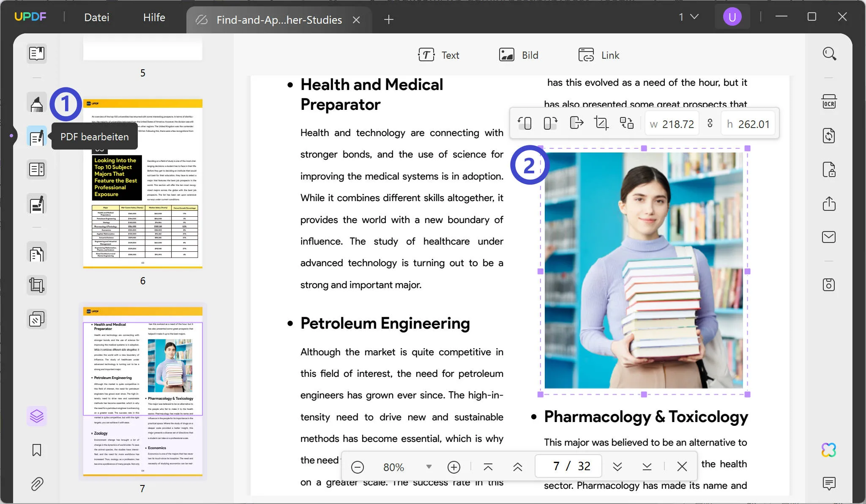Replace the selected image
The width and height of the screenshot is (866, 504).
click(x=627, y=123)
